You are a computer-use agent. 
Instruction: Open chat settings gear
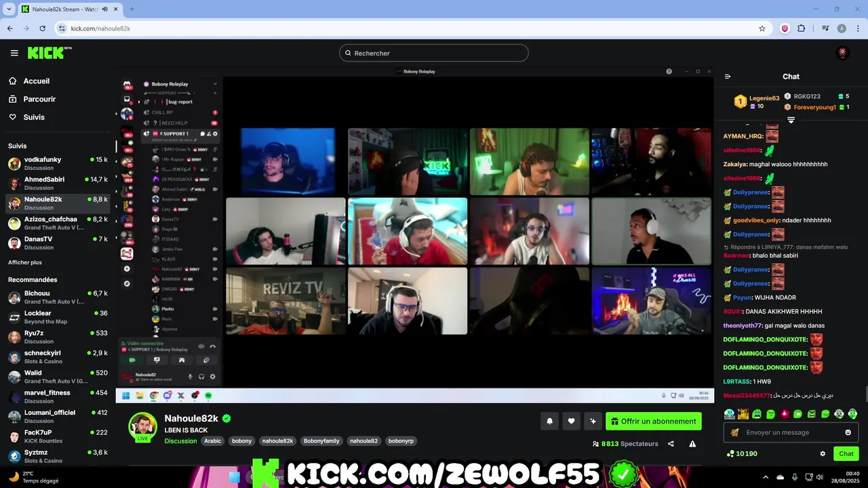823,453
